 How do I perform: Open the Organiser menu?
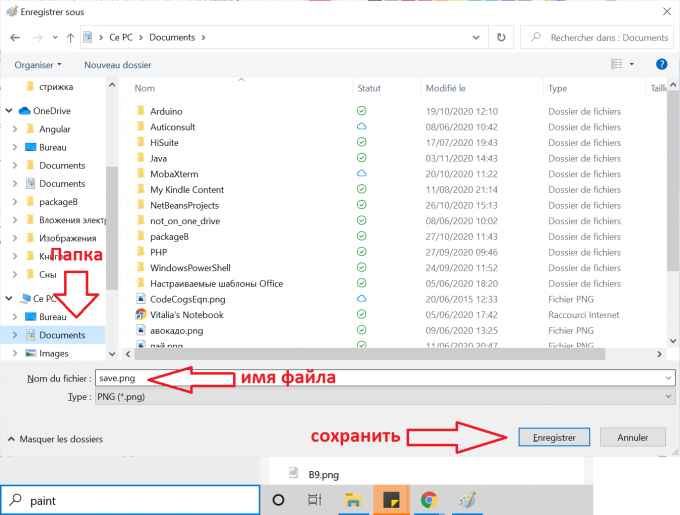37,64
